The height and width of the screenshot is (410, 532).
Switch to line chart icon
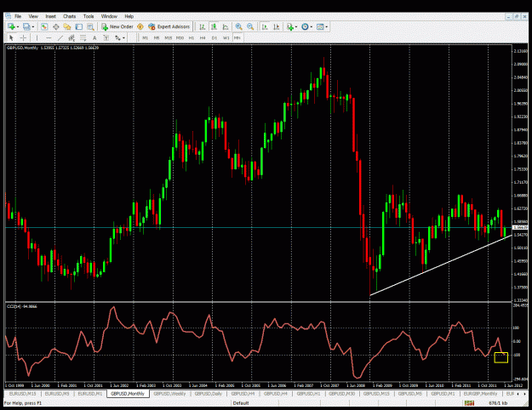226,26
